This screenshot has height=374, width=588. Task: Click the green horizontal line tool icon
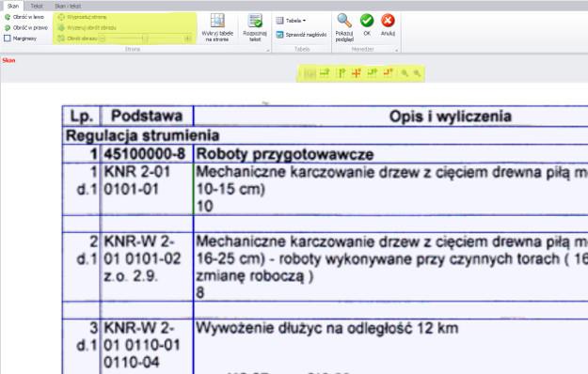[x=325, y=73]
